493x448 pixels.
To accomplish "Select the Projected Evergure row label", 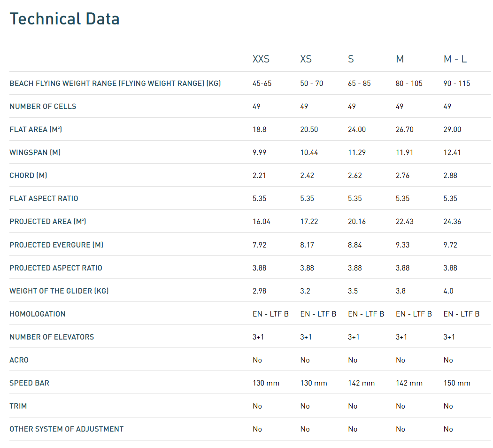I will pos(56,245).
